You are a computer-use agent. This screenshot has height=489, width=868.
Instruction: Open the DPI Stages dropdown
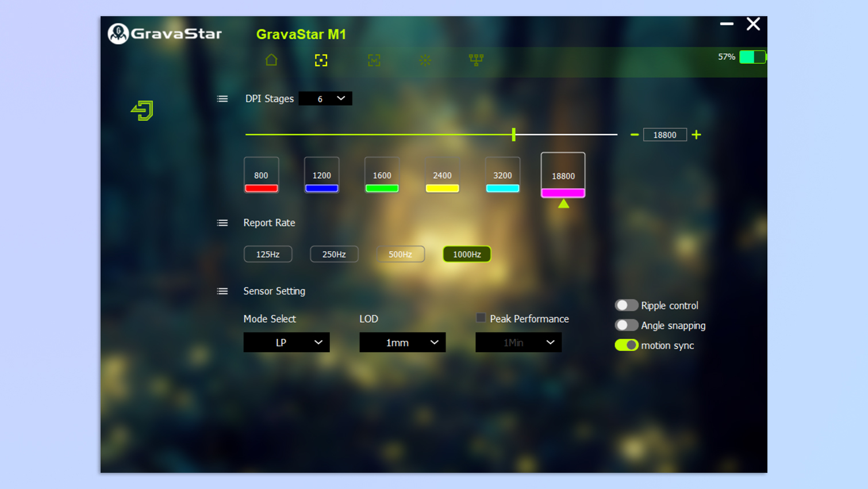pyautogui.click(x=325, y=98)
